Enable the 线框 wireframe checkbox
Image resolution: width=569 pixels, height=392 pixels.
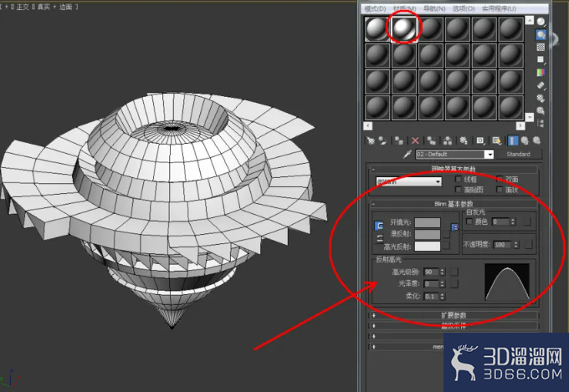click(459, 179)
